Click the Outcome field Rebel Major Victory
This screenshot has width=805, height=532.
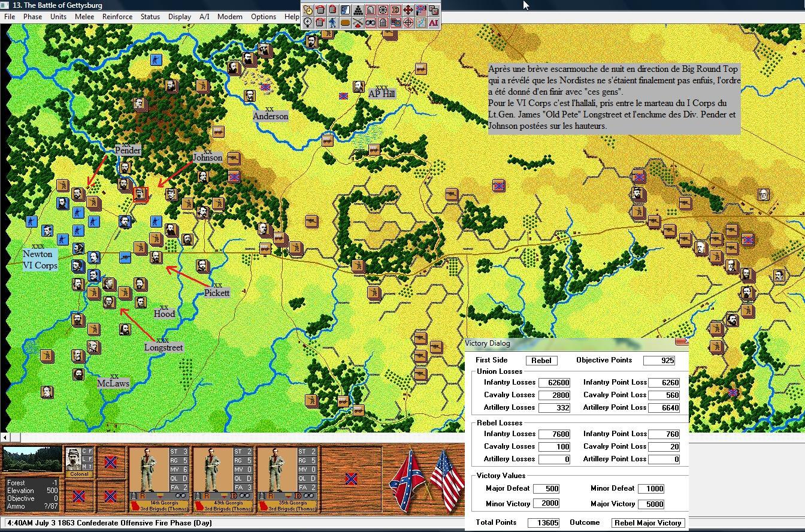point(648,523)
